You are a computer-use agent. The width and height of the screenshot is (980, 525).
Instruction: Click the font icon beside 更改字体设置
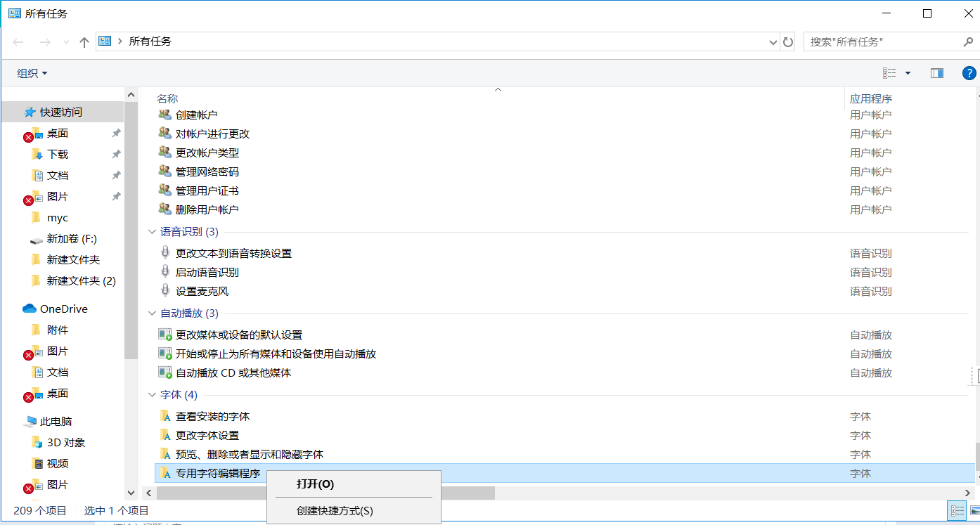pyautogui.click(x=165, y=435)
